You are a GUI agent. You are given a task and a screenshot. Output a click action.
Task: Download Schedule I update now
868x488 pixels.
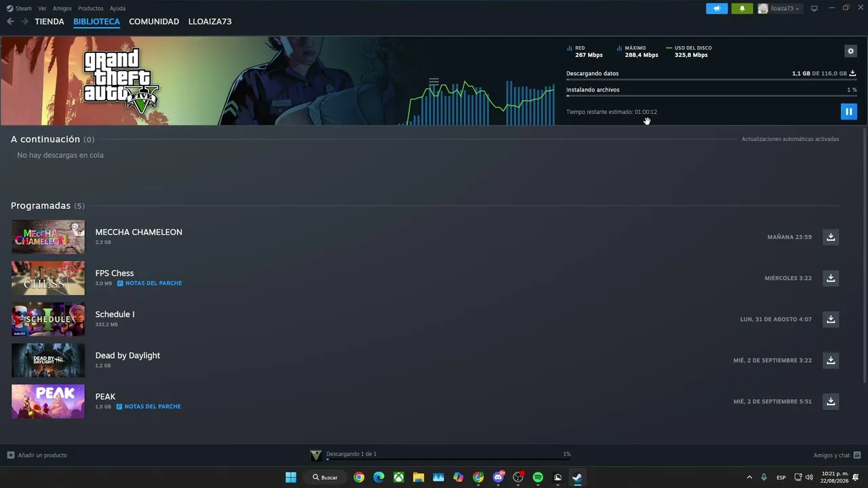coord(831,319)
